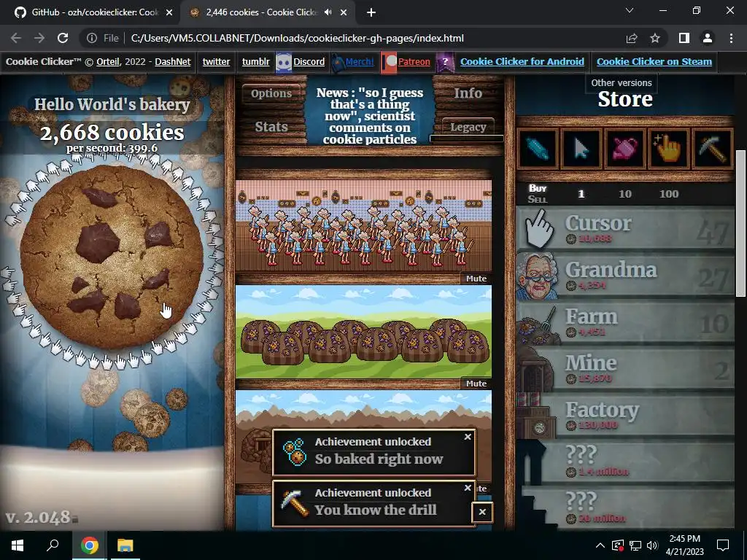747x560 pixels.
Task: Go back in browser history
Action: 16,38
